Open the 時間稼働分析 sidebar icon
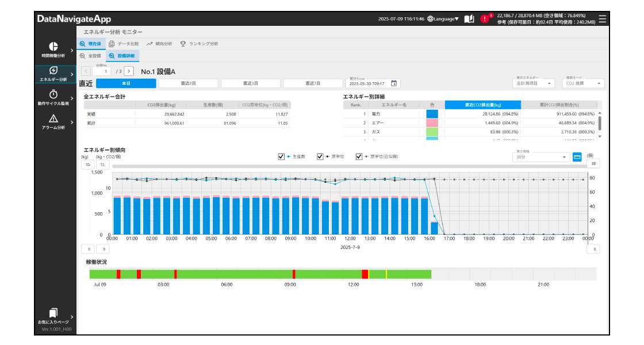 click(53, 46)
